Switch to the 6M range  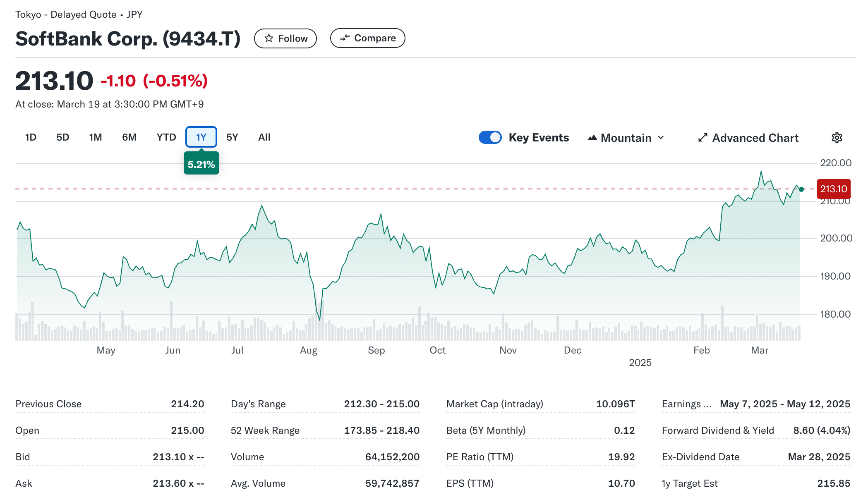coord(129,137)
